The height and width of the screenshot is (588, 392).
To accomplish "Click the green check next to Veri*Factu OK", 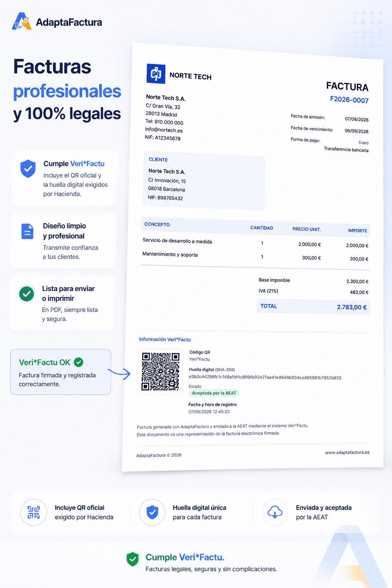I will (x=78, y=362).
